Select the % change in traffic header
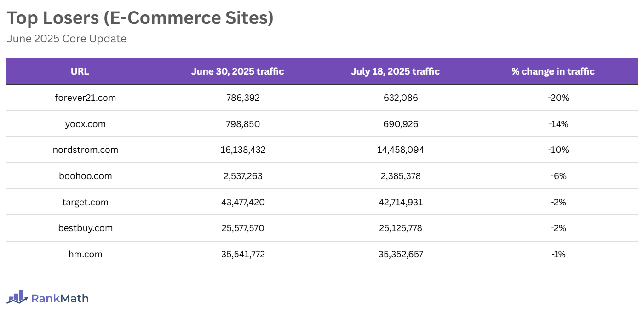Viewport: 644px width, 313px height. (553, 71)
